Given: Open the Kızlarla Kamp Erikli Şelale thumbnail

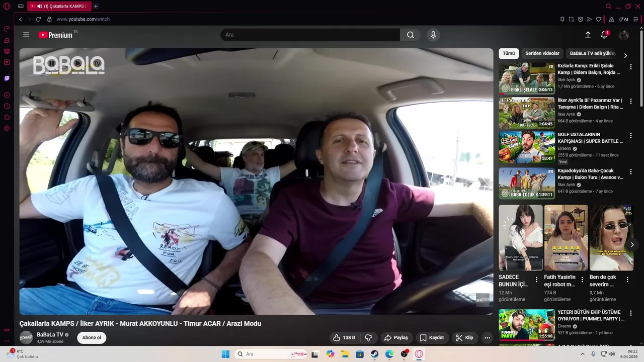Looking at the screenshot, I should (527, 78).
